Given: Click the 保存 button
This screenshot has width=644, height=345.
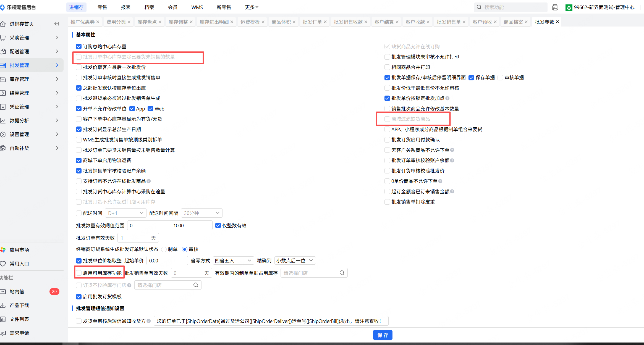Looking at the screenshot, I should point(383,335).
